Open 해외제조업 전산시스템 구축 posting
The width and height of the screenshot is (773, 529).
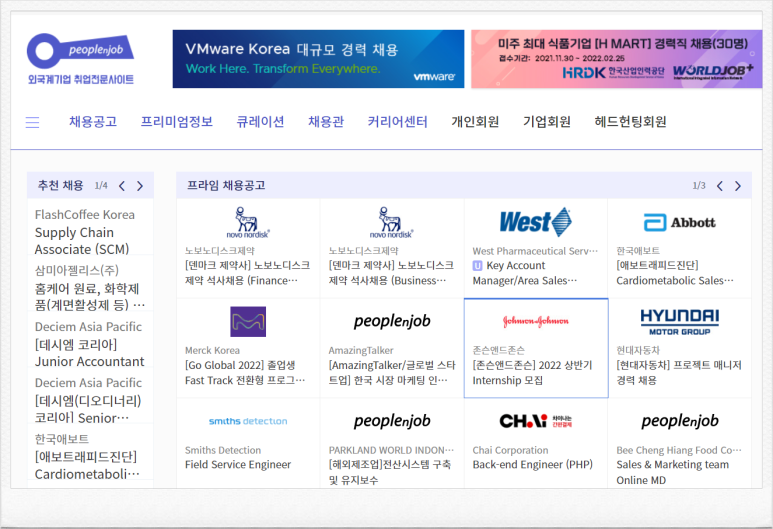[x=390, y=472]
